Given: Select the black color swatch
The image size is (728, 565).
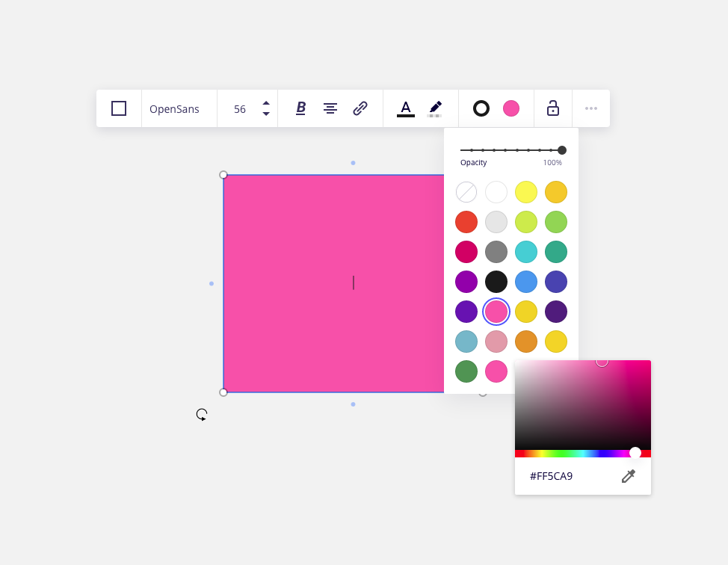Looking at the screenshot, I should click(496, 282).
